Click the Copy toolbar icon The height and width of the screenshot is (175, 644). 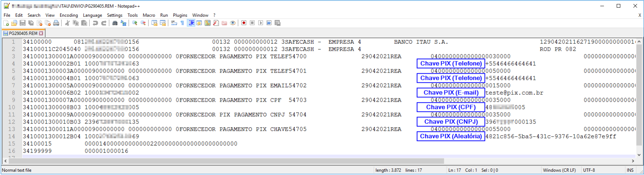pos(75,23)
